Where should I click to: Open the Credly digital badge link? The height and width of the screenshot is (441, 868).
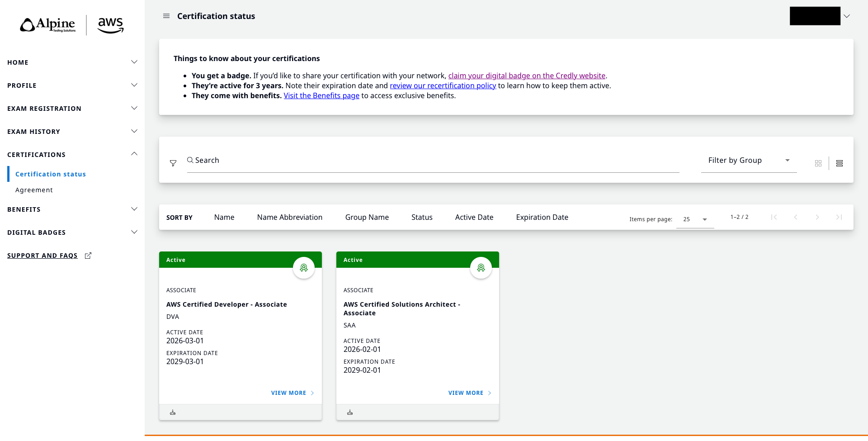click(527, 76)
